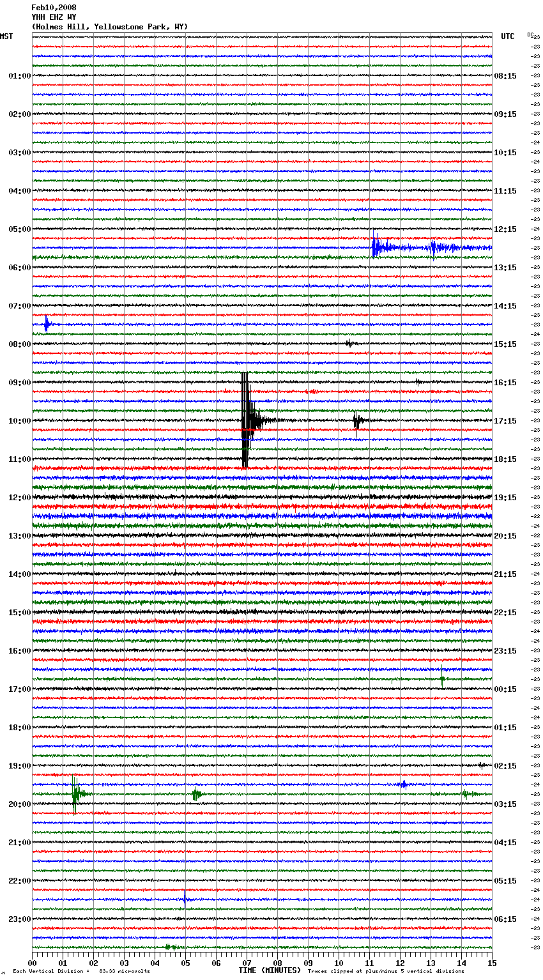Click the '15' minute tick label
Image resolution: width=543 pixels, height=980 pixels.
pyautogui.click(x=492, y=963)
